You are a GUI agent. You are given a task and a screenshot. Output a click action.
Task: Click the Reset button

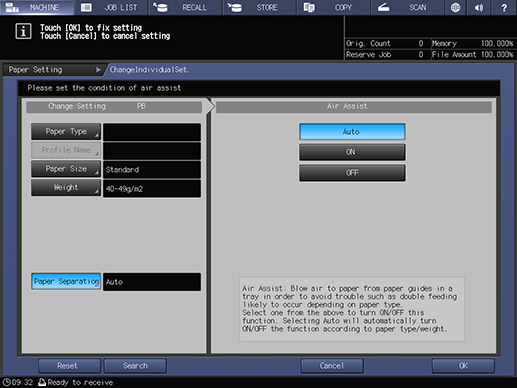(69, 366)
